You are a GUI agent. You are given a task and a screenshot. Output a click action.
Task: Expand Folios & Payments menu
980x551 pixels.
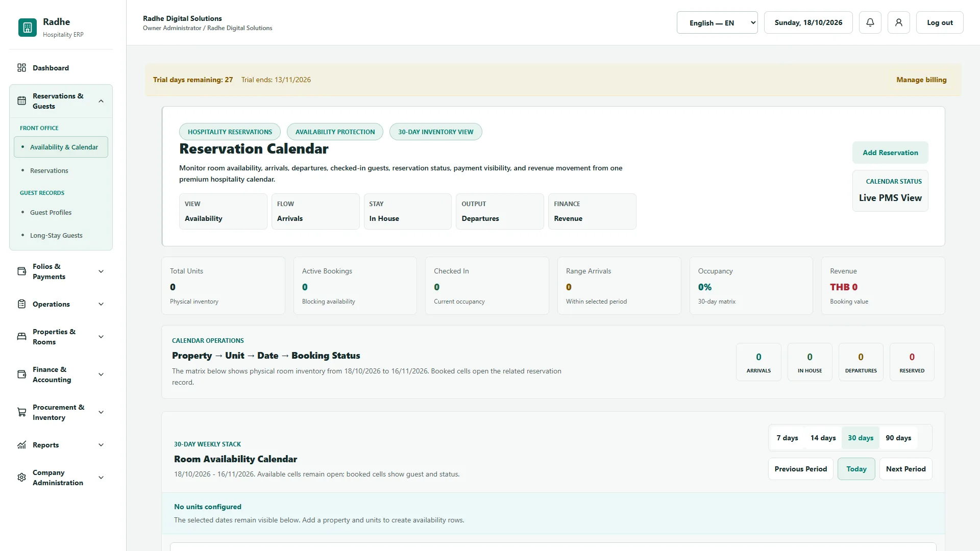click(x=101, y=271)
